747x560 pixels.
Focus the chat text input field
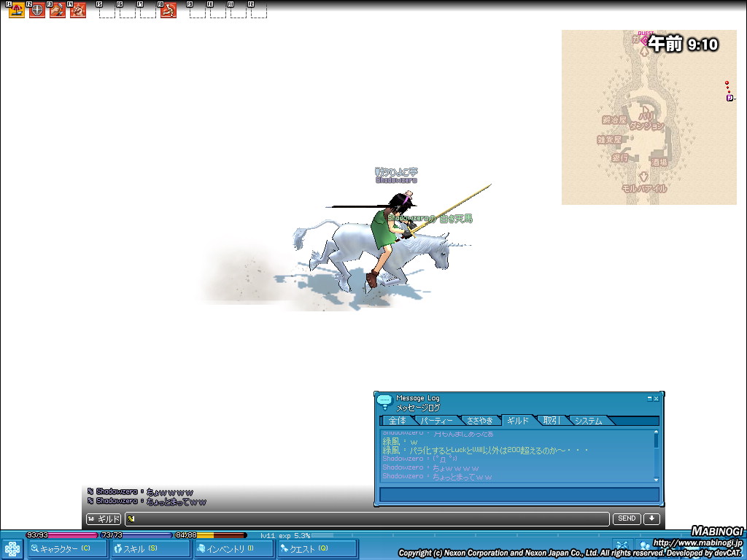point(367,519)
